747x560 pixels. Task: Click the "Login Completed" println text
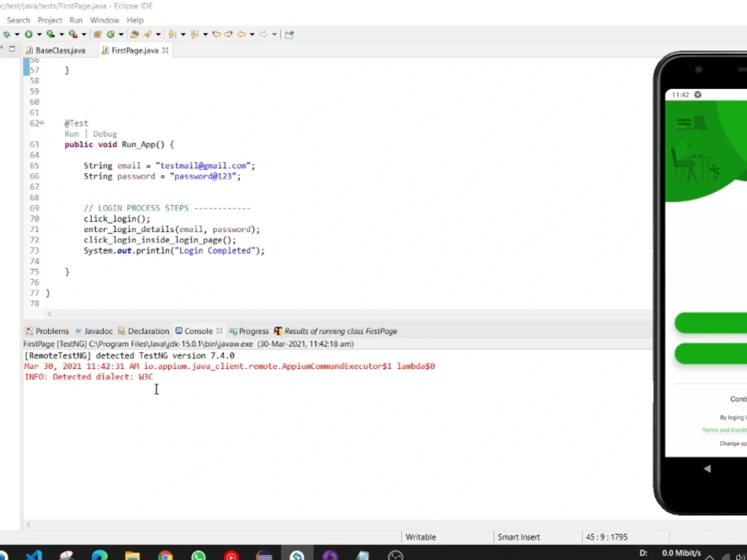click(215, 250)
